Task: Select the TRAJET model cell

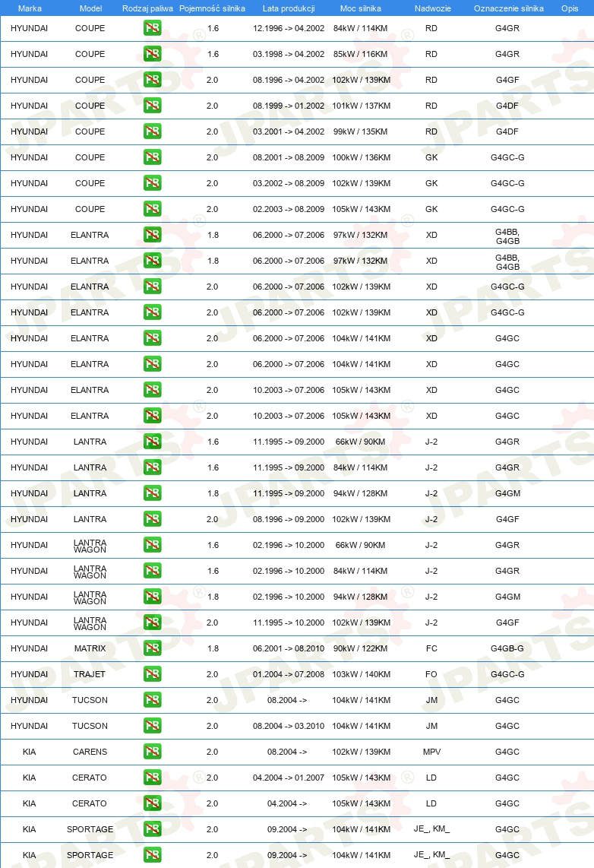Action: 90,674
